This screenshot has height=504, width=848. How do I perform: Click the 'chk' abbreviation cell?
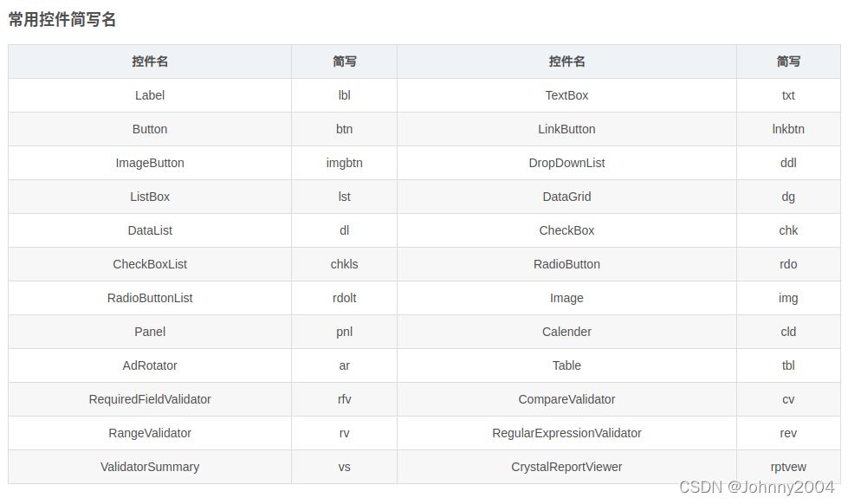(788, 230)
